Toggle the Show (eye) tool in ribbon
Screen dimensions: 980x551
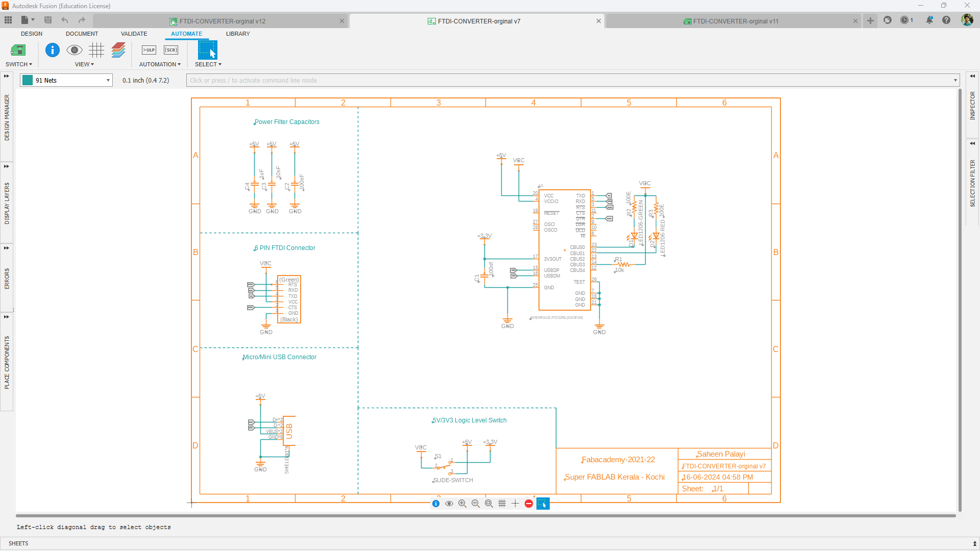coord(75,50)
